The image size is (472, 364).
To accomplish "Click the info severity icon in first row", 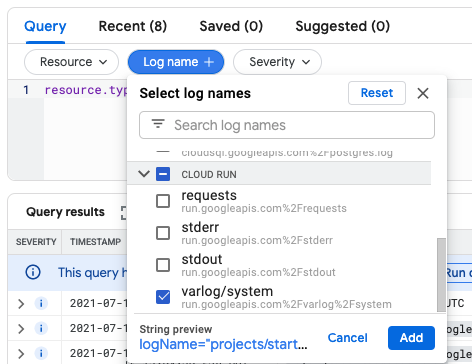I will click(41, 304).
